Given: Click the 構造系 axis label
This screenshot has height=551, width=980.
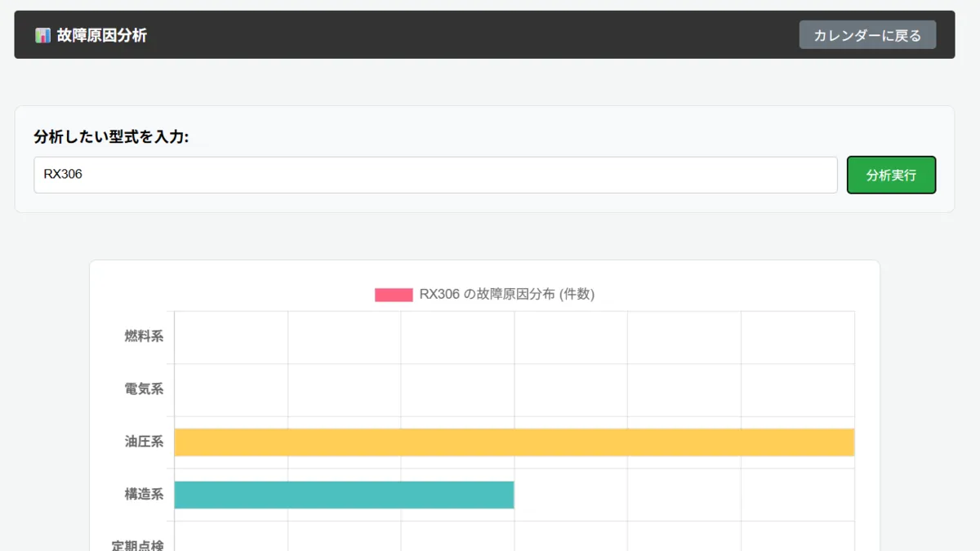Looking at the screenshot, I should click(144, 494).
